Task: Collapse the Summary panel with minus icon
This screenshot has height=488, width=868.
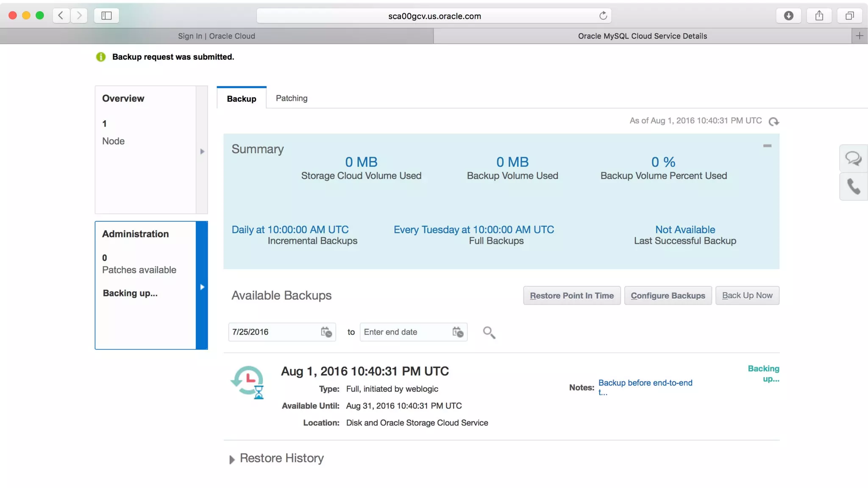Action: 767,146
